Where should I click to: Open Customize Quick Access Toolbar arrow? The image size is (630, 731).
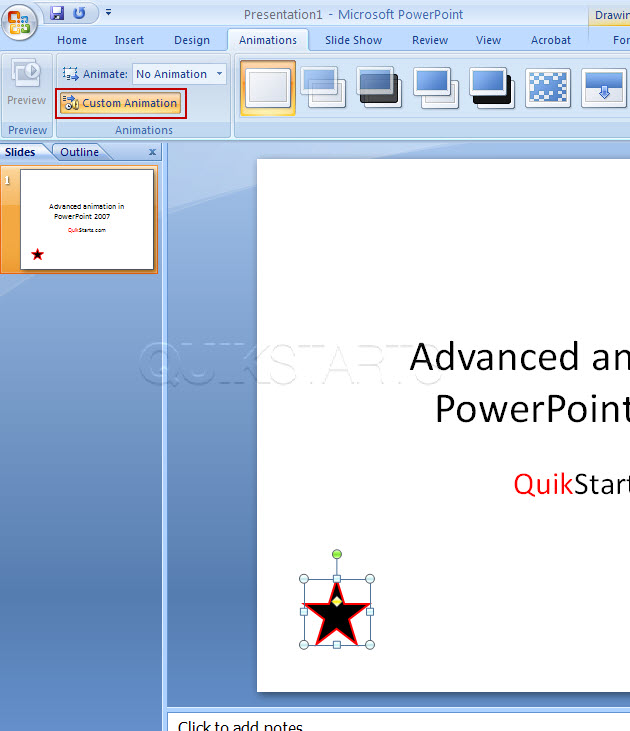(x=108, y=13)
